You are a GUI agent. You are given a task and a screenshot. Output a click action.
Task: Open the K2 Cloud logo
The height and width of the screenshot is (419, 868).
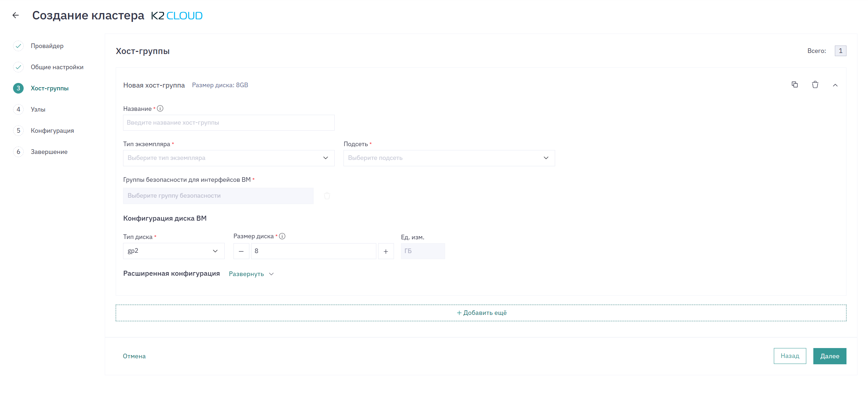click(x=177, y=16)
